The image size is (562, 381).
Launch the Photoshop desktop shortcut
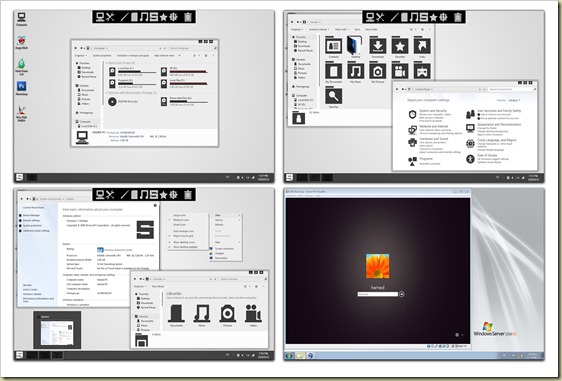point(21,88)
